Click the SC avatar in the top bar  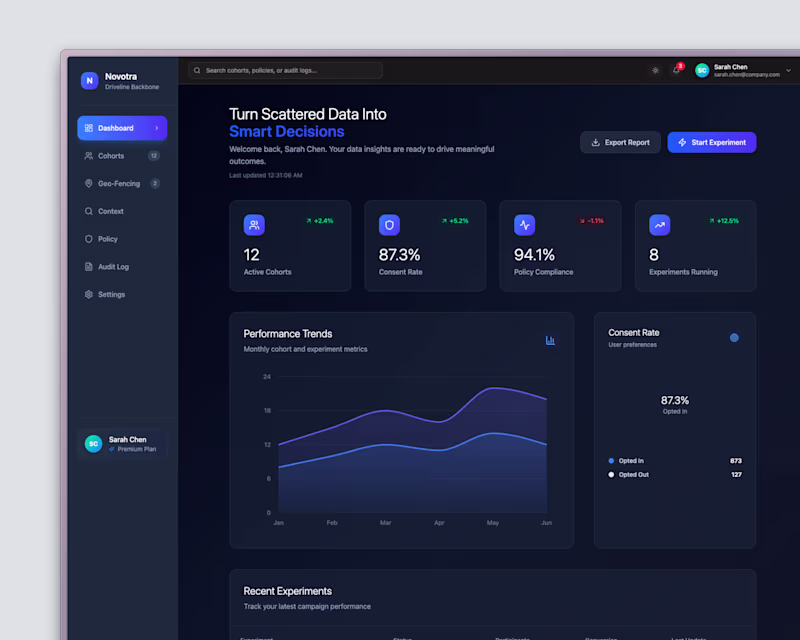tap(703, 70)
